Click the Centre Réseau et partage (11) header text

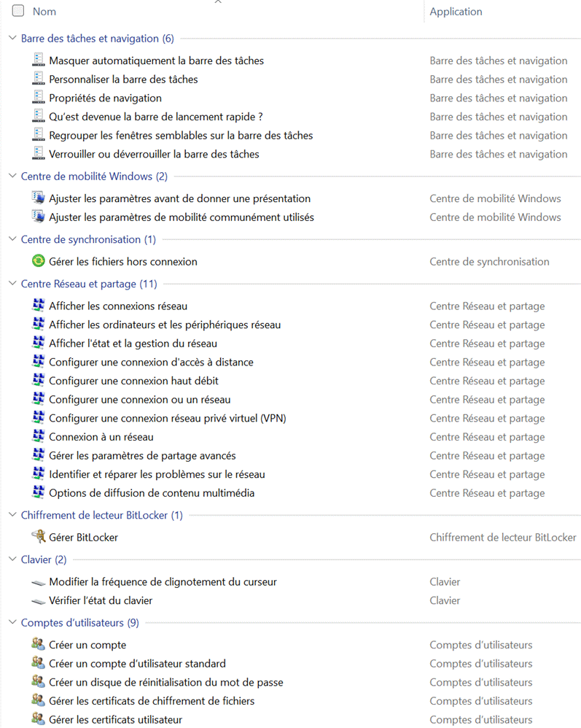pos(89,284)
